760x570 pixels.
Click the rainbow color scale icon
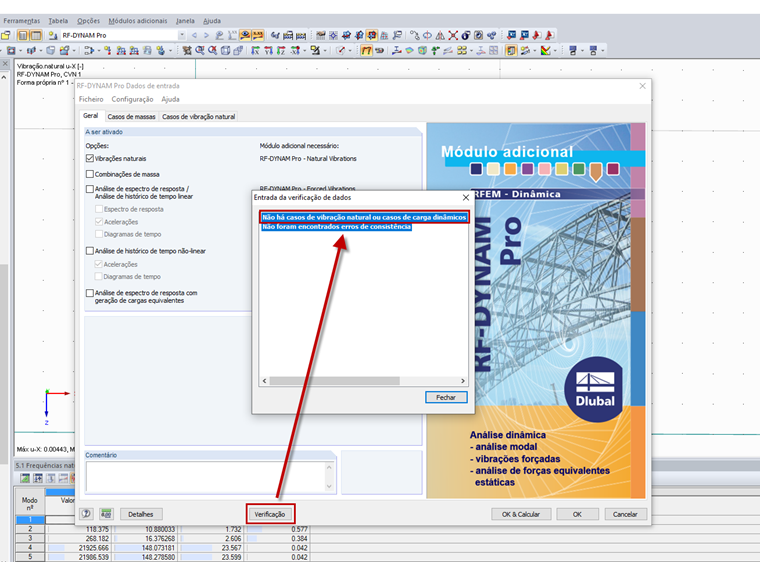[x=545, y=50]
